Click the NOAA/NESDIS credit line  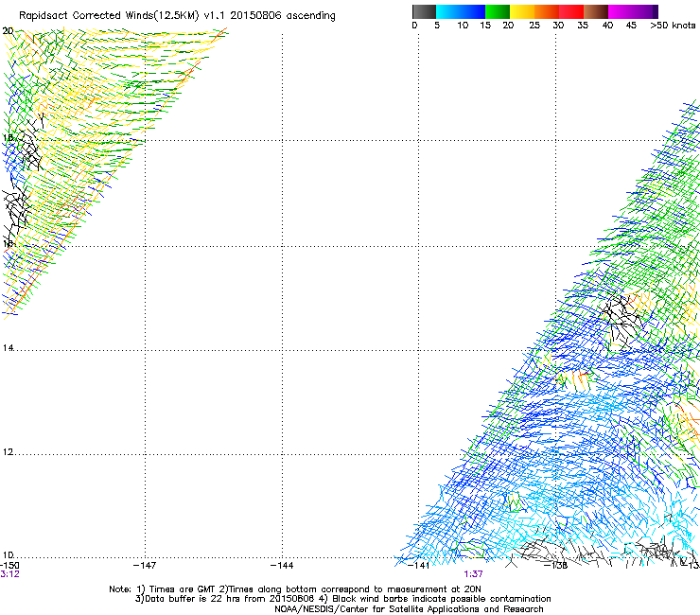(x=409, y=609)
